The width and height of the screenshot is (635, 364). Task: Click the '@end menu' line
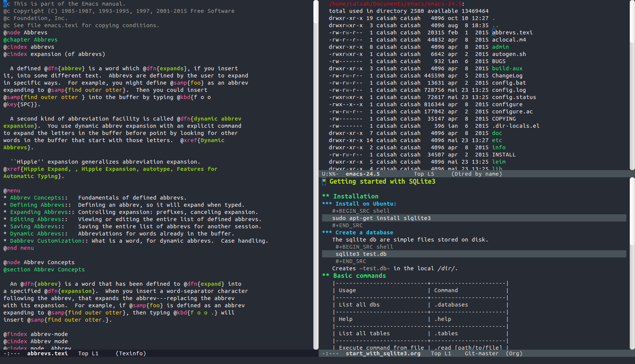pyautogui.click(x=19, y=248)
